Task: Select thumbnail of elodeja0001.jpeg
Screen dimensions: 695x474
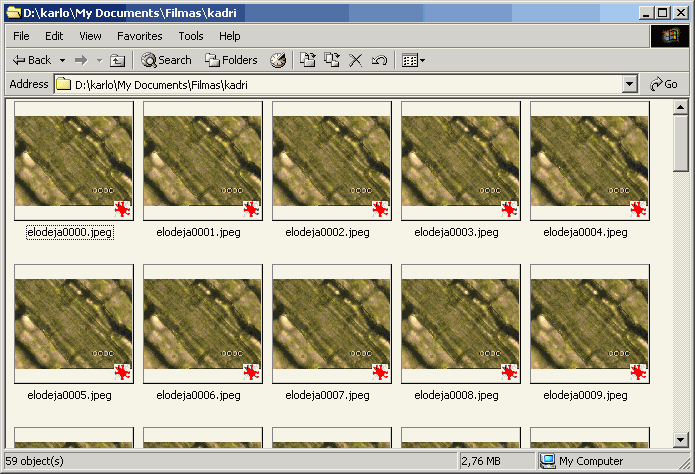Action: point(203,161)
